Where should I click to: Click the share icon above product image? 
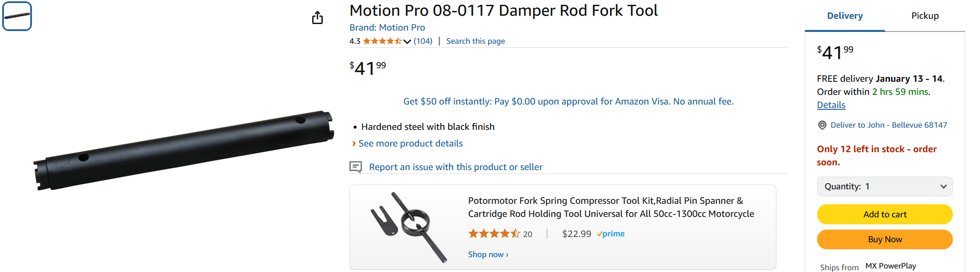317,17
